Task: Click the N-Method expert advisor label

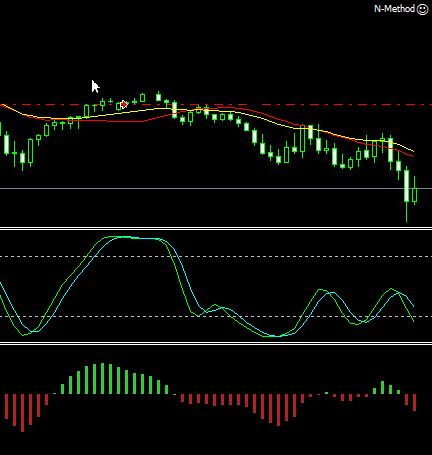Action: click(x=394, y=9)
